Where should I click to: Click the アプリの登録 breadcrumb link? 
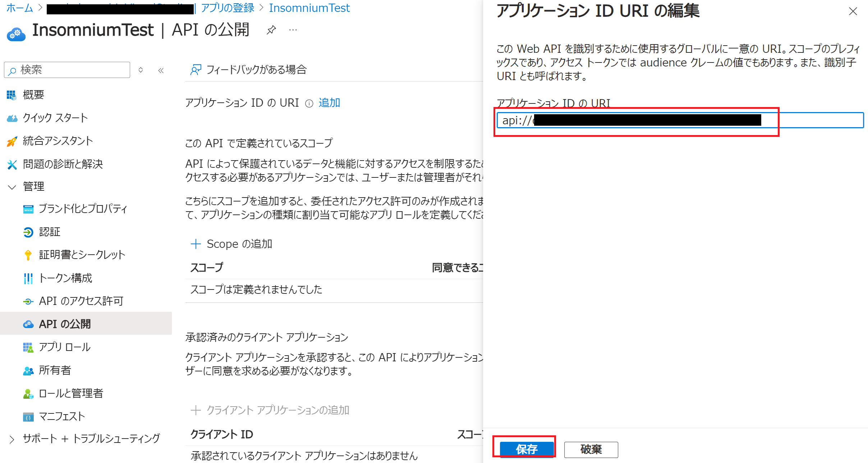tap(228, 8)
